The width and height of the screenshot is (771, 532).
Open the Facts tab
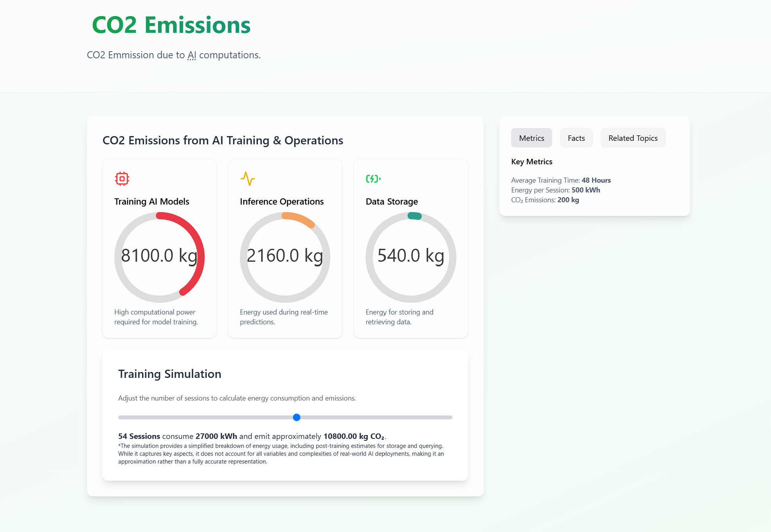tap(576, 138)
